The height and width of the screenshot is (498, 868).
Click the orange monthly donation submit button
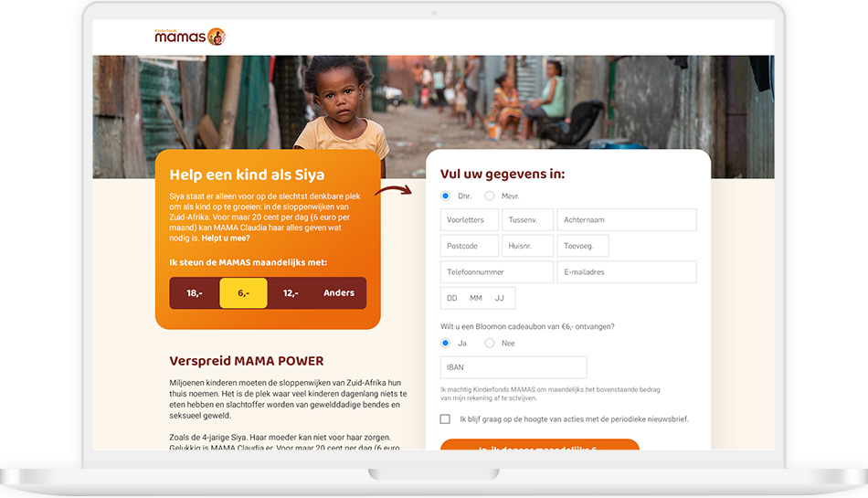point(540,445)
